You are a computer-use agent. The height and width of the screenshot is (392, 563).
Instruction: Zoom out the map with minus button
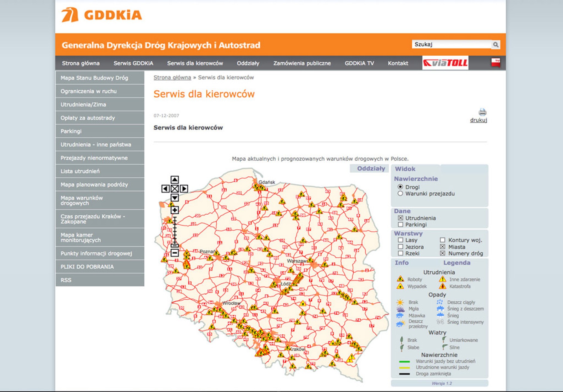point(175,253)
